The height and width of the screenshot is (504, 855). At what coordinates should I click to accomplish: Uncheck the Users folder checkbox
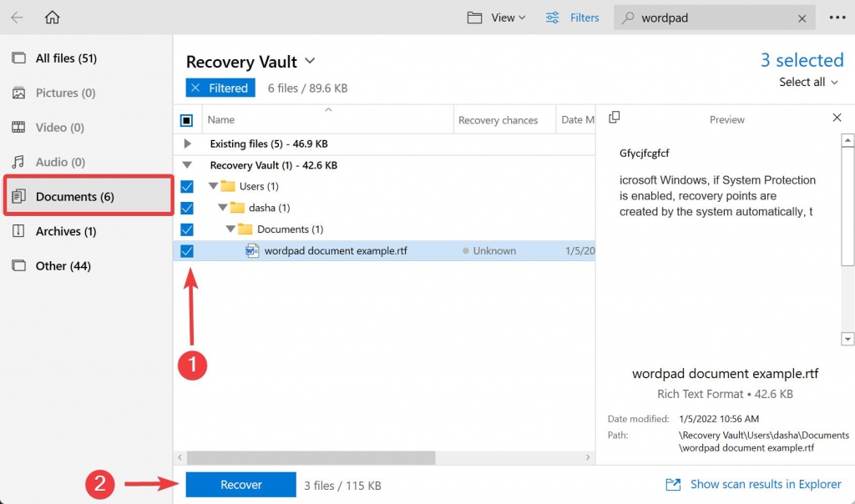[187, 186]
